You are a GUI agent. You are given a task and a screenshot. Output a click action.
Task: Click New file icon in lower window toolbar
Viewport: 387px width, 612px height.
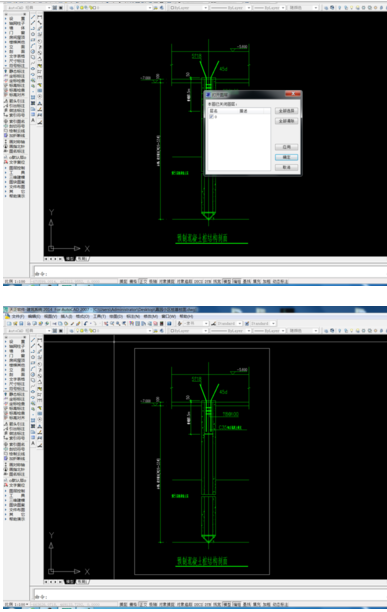[9, 324]
